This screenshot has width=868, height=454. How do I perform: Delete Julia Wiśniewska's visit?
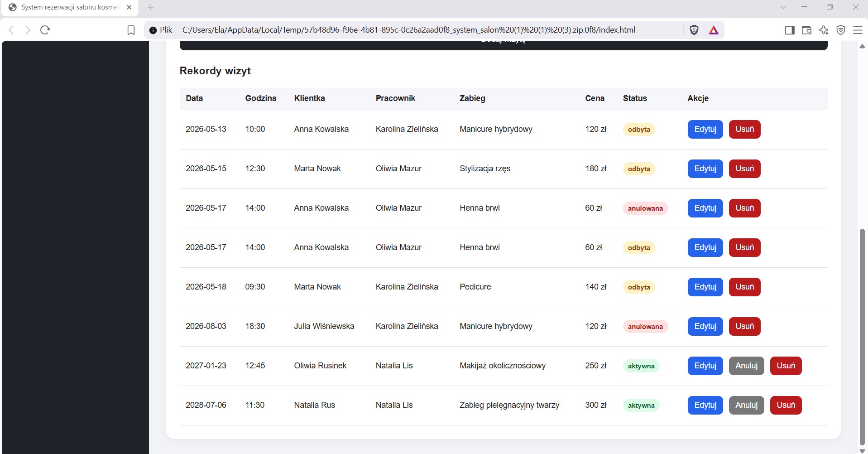coord(744,326)
